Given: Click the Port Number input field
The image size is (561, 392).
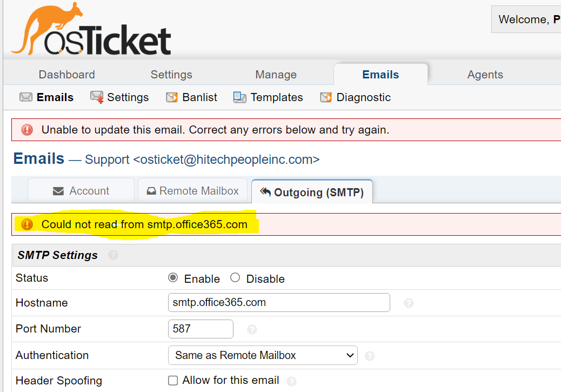Looking at the screenshot, I should click(x=201, y=329).
